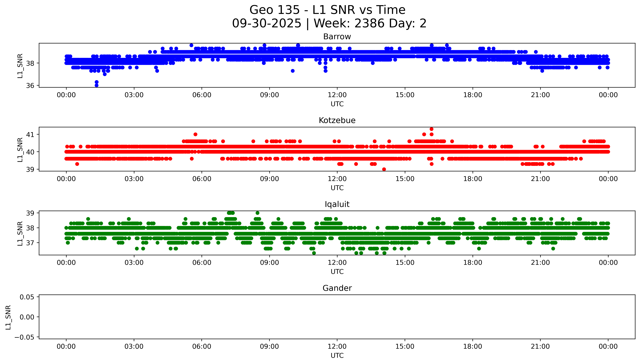Click the lowest blue point near 36 in Barrow
Viewport: 640px width, 364px height.
[x=96, y=85]
